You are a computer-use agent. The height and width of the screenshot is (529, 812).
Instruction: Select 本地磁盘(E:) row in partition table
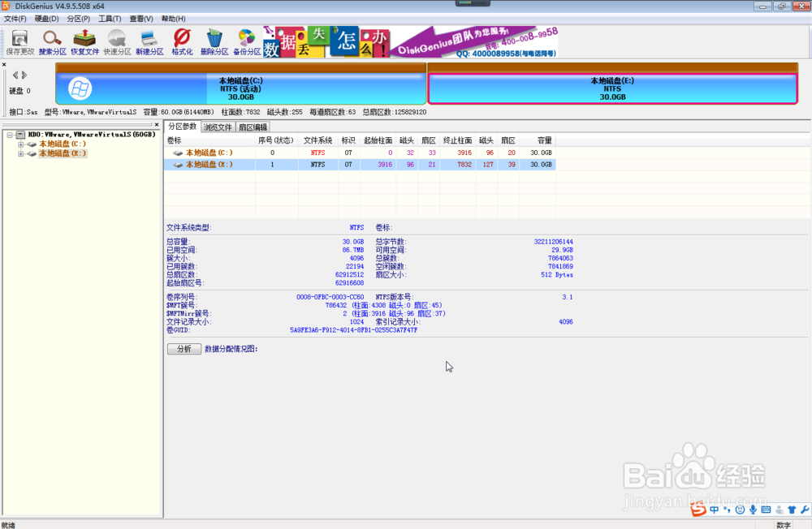pyautogui.click(x=360, y=165)
